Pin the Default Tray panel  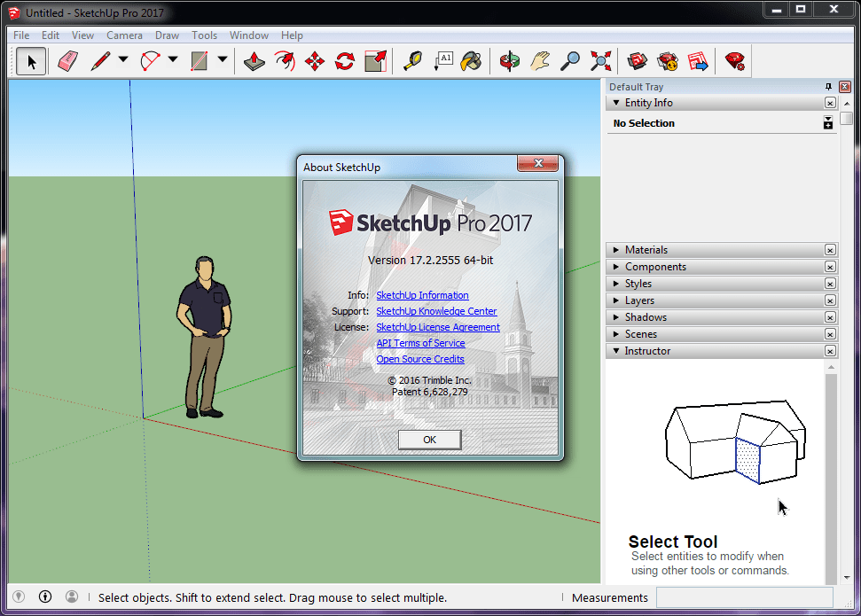pyautogui.click(x=828, y=87)
